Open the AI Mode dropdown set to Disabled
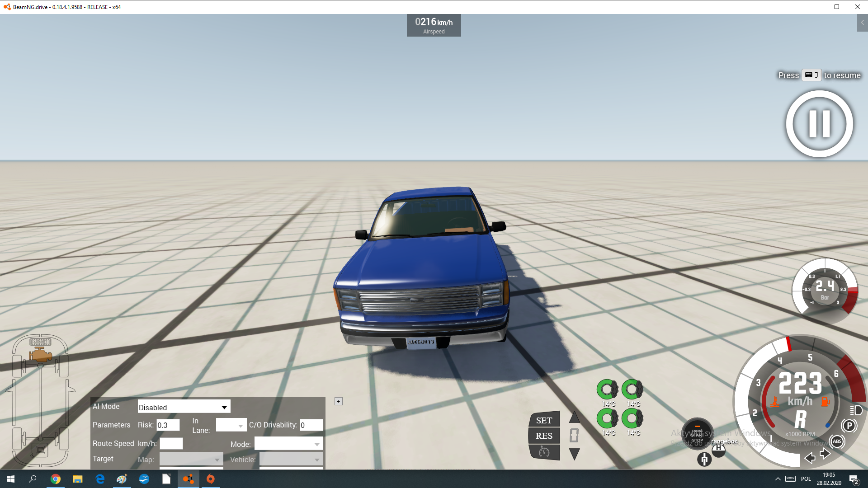This screenshot has width=868, height=488. pos(184,407)
